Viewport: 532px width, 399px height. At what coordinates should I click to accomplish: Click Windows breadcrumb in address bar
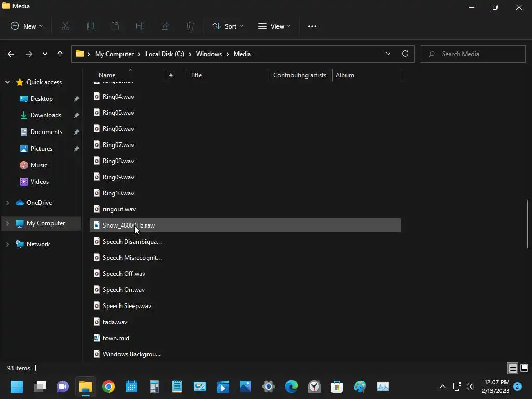(x=209, y=54)
